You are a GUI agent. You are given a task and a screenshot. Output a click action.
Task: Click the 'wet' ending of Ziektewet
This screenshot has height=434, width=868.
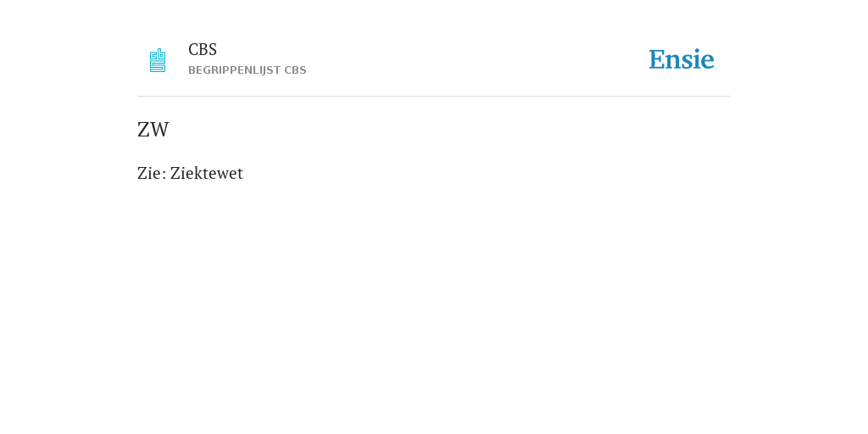coord(231,173)
